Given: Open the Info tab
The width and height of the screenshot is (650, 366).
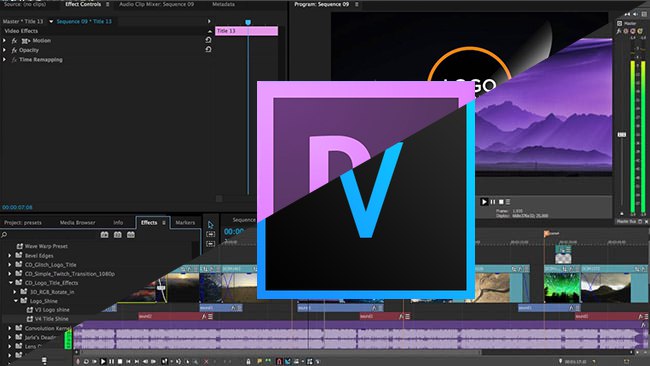Looking at the screenshot, I should (118, 223).
